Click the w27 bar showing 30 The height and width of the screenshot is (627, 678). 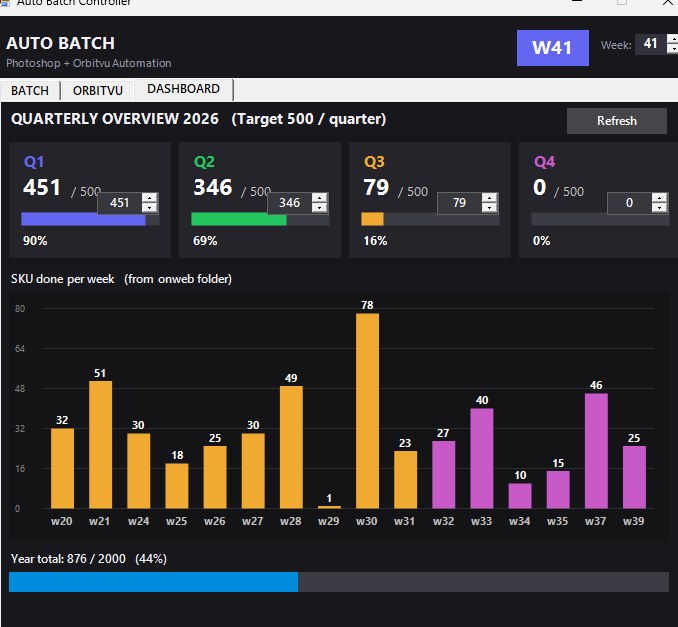click(253, 471)
